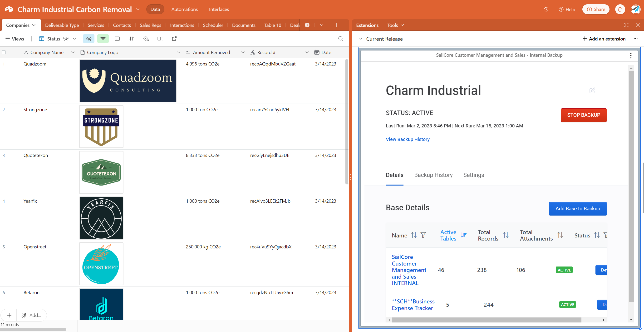Open the Company Name field dropdown
The width and height of the screenshot is (644, 332).
(73, 52)
